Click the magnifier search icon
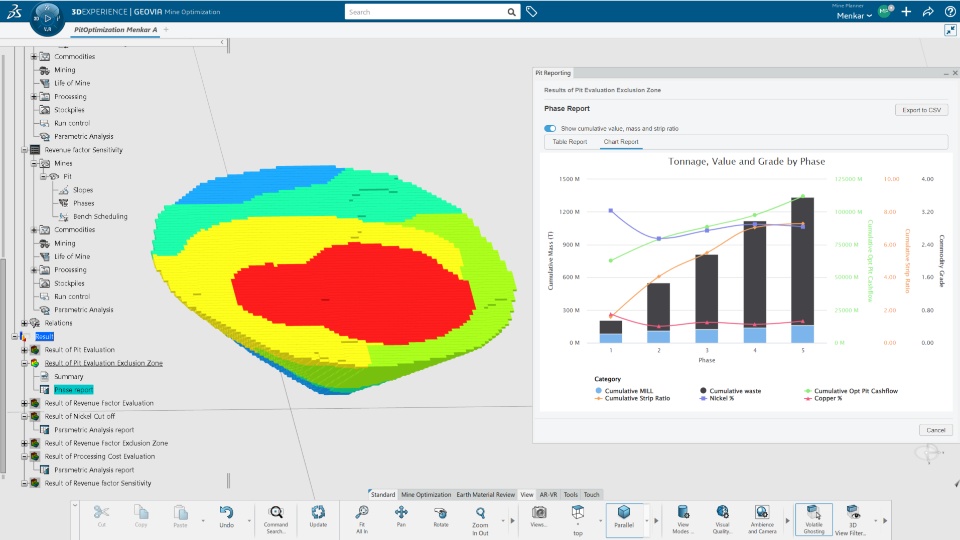The width and height of the screenshot is (960, 540). coord(511,12)
